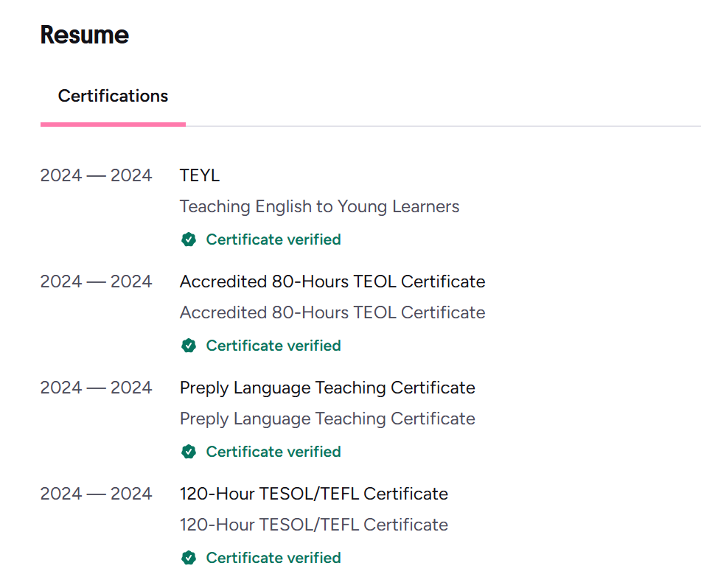Click the verified badge icon under 80-Hours TEOL

point(189,346)
